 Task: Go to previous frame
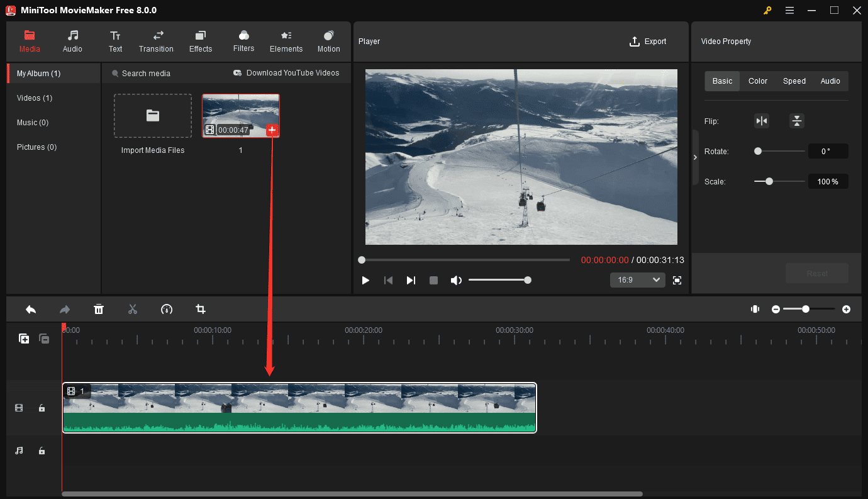(x=388, y=280)
